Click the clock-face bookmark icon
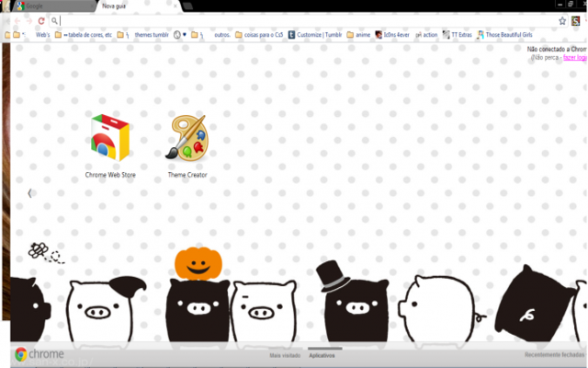588x368 pixels. coord(177,35)
